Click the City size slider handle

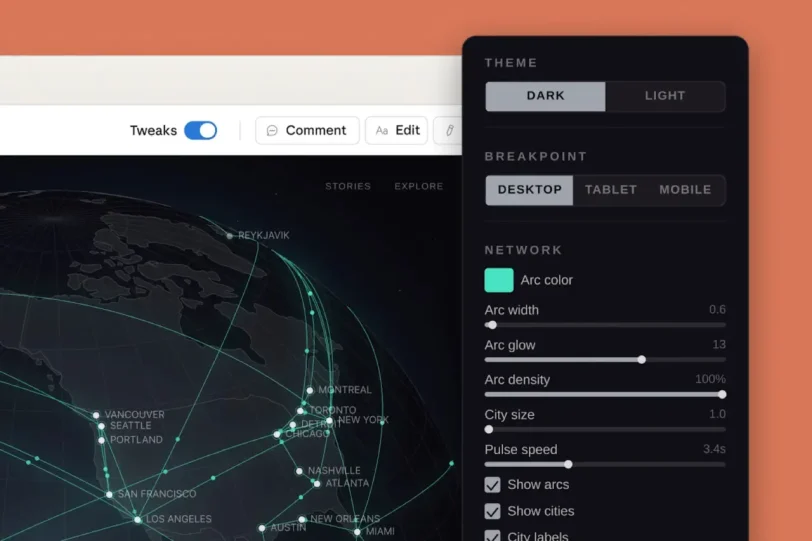point(489,429)
